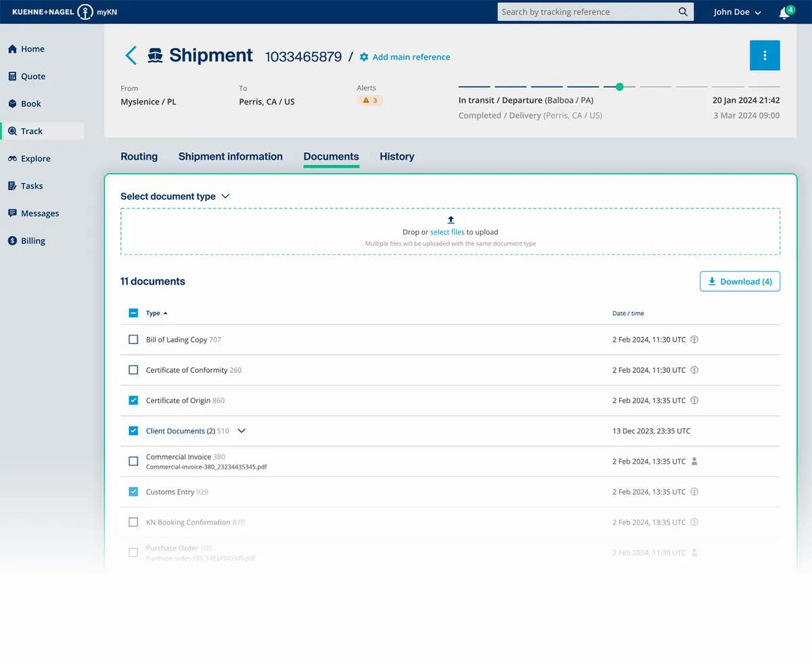The height and width of the screenshot is (664, 812).
Task: Click the back arrow next to Shipment
Action: coord(131,55)
